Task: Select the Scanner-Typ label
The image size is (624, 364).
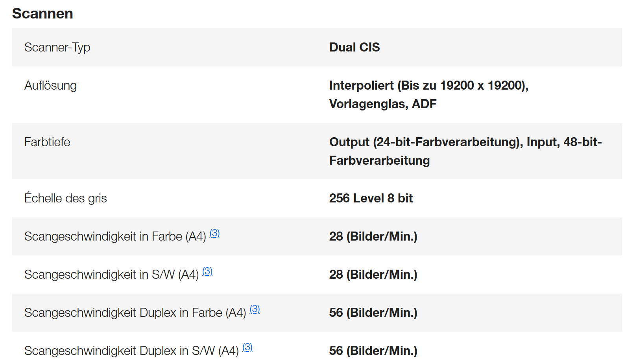Action: click(x=57, y=47)
